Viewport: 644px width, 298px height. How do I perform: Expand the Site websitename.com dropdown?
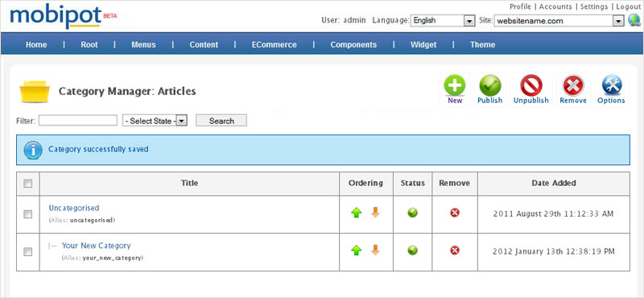tap(559, 21)
